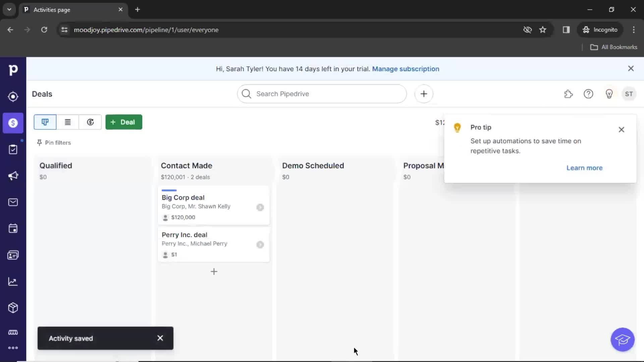The width and height of the screenshot is (644, 362).
Task: Open Sales Assistant lightbulb icon
Action: [x=609, y=94]
